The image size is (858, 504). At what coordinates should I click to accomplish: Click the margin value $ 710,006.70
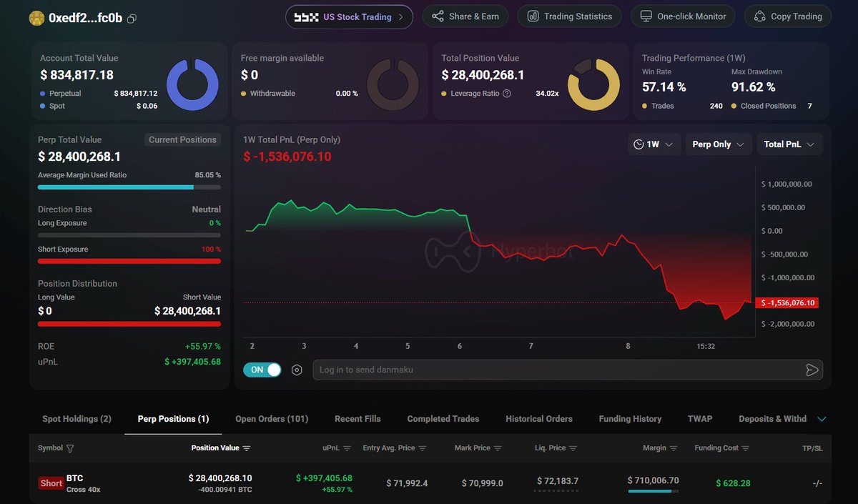coord(653,480)
